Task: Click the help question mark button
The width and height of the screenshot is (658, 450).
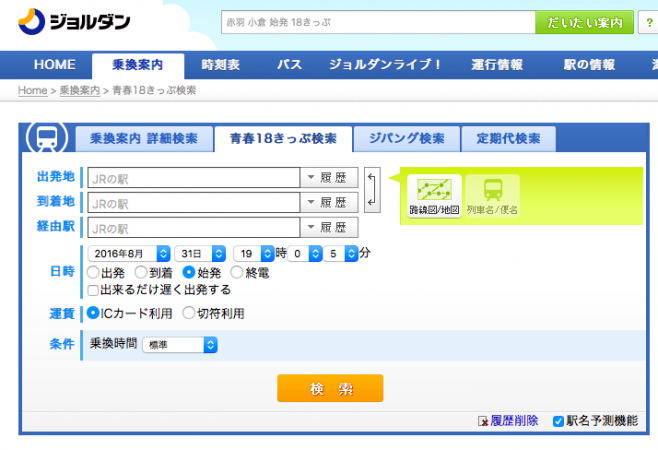Action: [x=649, y=22]
